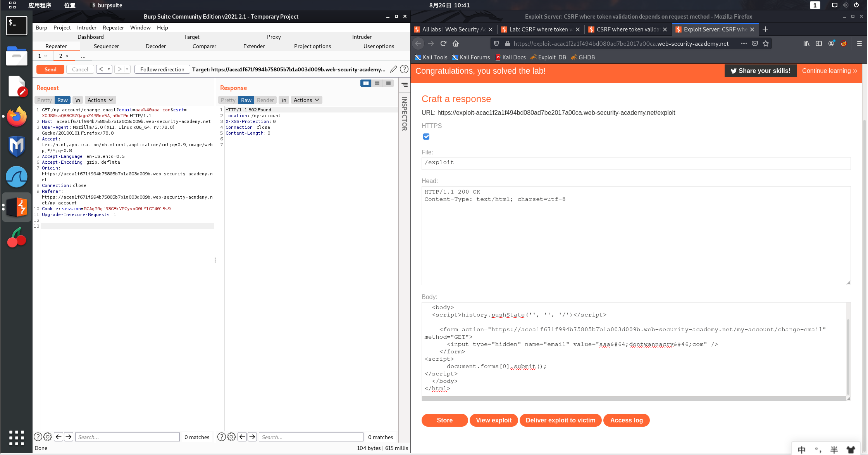Switch to All labs Firefox tab
Screen dimensions: 868x455
point(454,29)
